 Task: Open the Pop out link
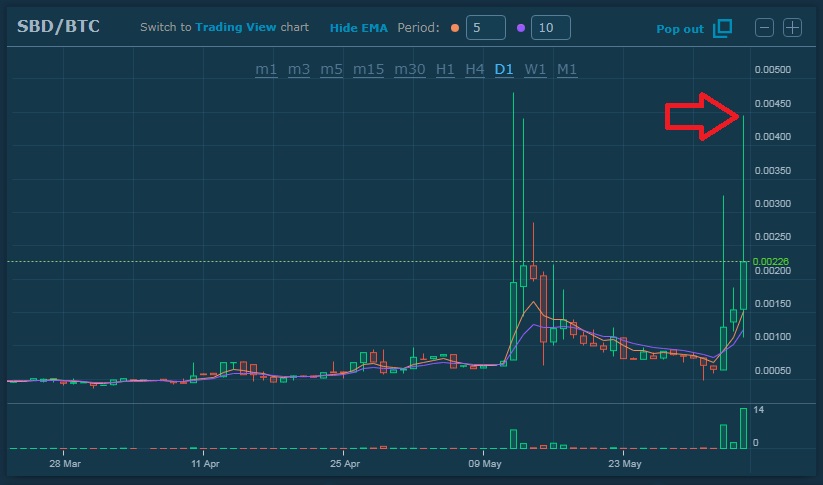(680, 29)
